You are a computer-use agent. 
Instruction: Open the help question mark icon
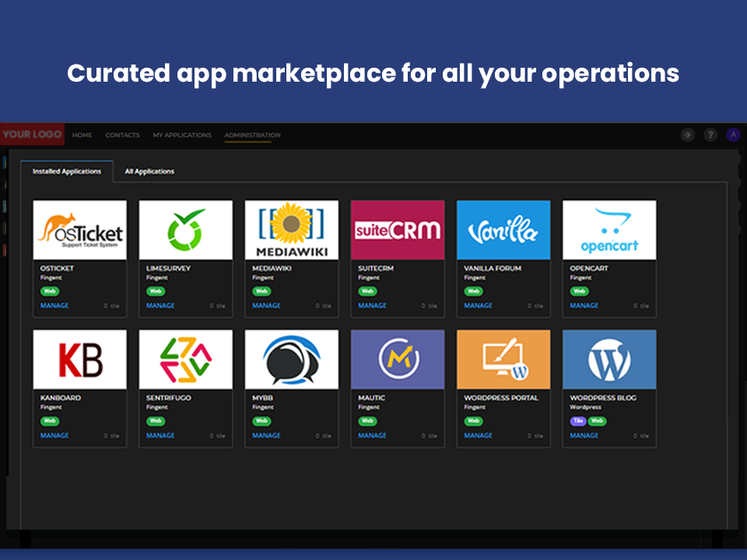coord(710,135)
